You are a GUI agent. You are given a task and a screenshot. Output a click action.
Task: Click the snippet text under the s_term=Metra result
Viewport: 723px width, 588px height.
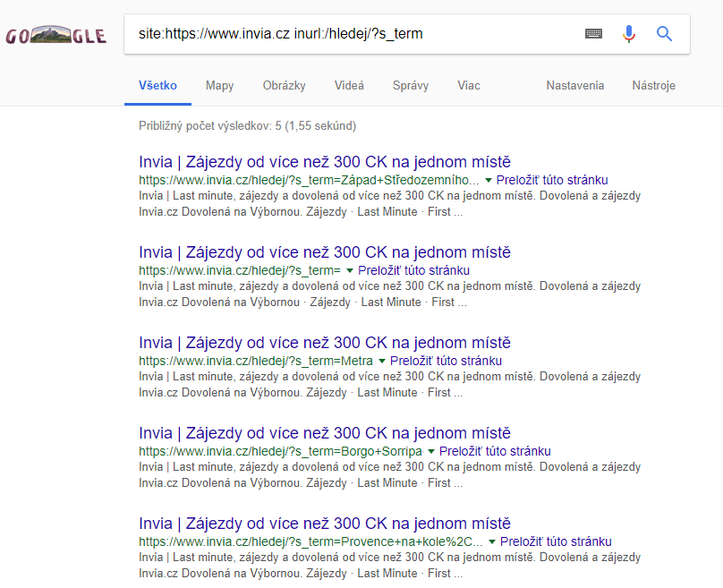click(x=389, y=385)
